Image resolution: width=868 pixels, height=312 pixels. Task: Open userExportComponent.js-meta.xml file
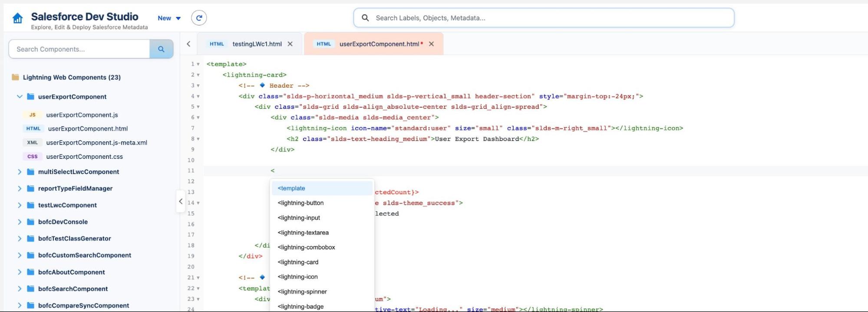pyautogui.click(x=96, y=142)
